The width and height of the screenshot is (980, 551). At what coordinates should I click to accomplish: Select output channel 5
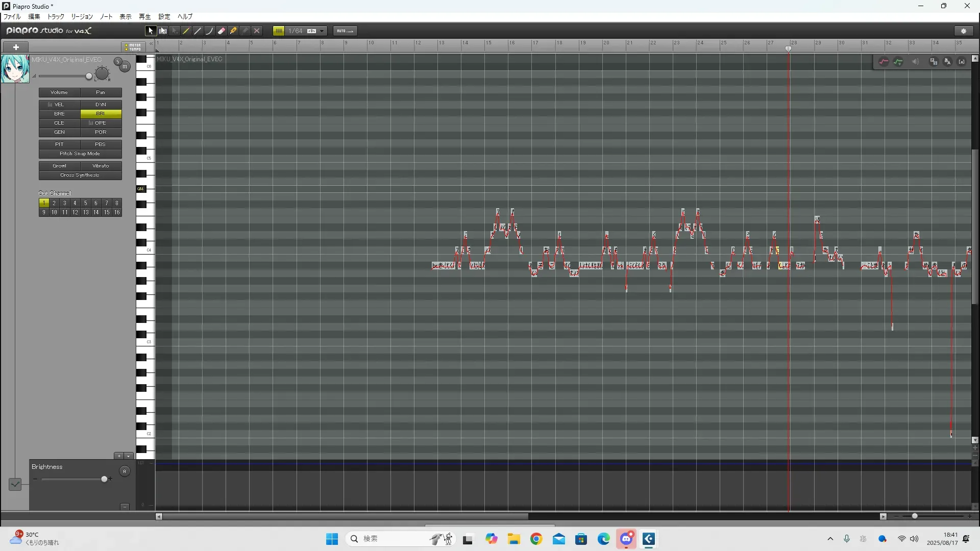point(85,203)
